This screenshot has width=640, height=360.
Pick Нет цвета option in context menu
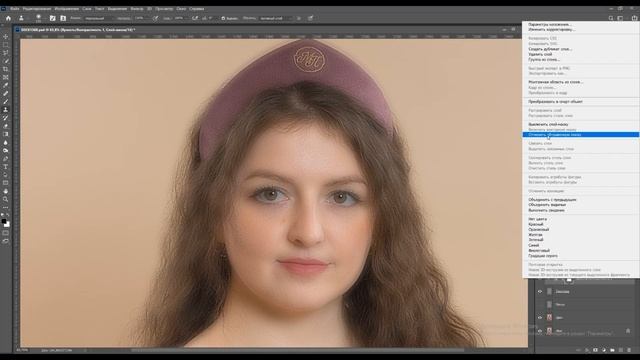click(580, 219)
